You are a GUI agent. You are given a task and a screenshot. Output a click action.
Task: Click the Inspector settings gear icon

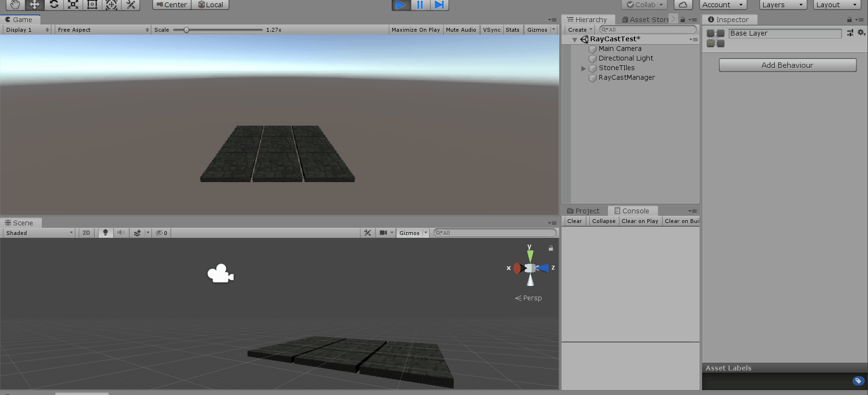pyautogui.click(x=861, y=33)
